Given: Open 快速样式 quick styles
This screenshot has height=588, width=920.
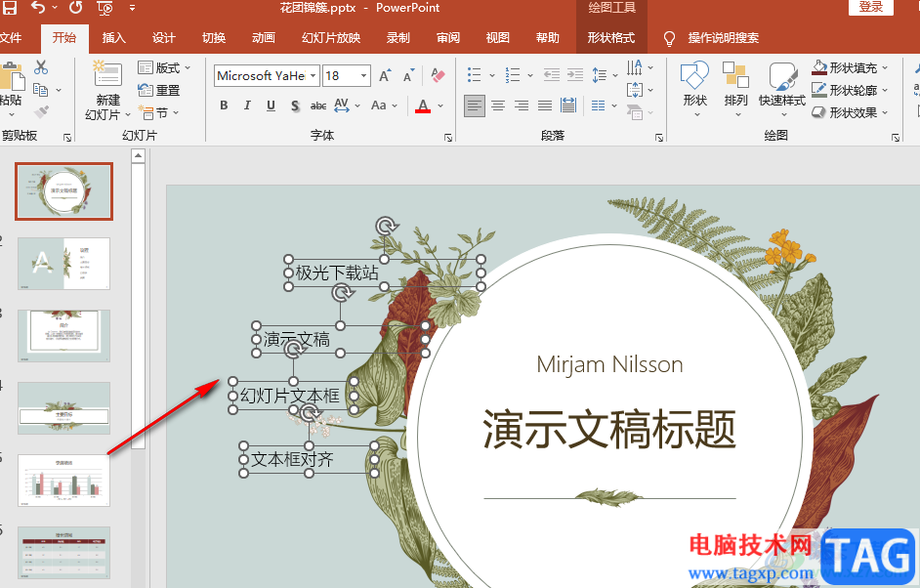Looking at the screenshot, I should click(x=781, y=90).
